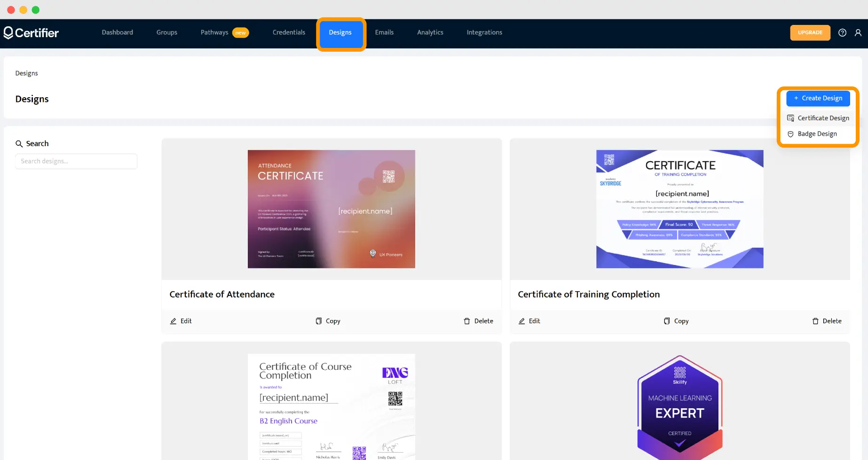Copy the Certificate of Attendance design
Image resolution: width=868 pixels, height=460 pixels.
pyautogui.click(x=328, y=321)
